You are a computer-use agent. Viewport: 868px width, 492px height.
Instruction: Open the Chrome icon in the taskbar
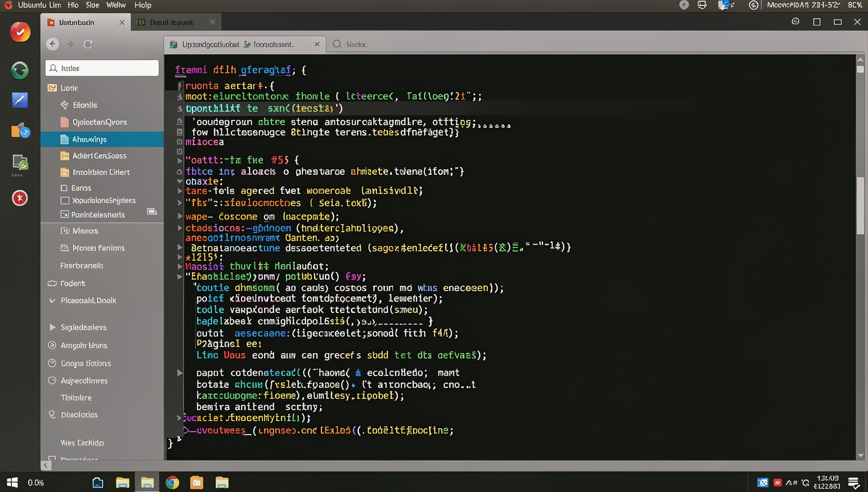[173, 482]
